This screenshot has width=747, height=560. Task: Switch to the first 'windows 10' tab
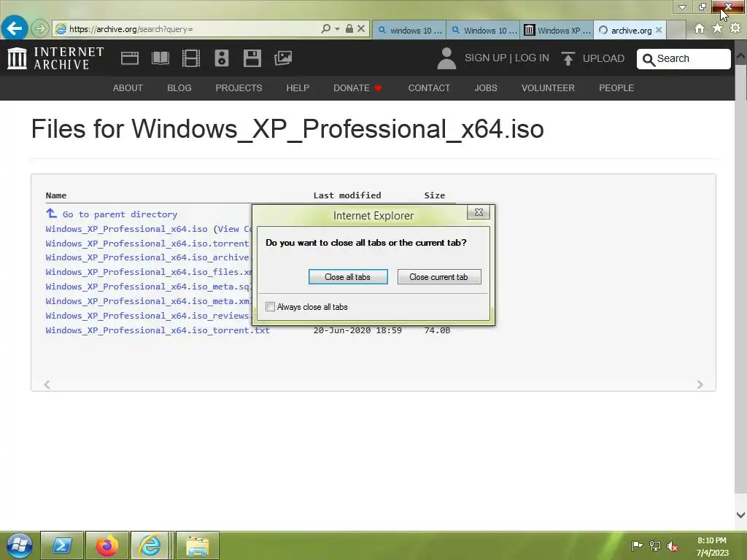point(410,30)
